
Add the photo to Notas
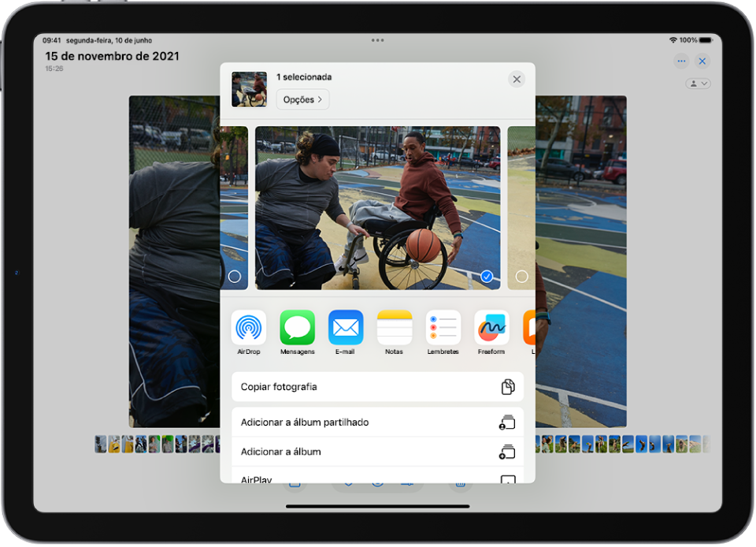(x=394, y=328)
